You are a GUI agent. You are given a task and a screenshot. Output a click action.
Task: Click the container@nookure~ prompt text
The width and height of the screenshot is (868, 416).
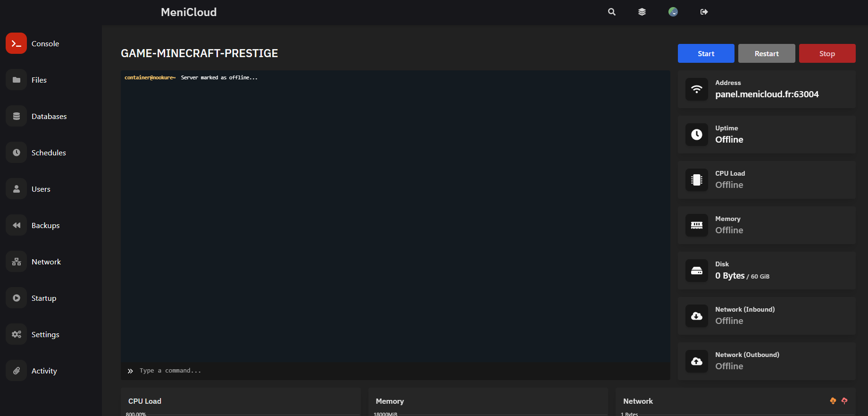(150, 77)
